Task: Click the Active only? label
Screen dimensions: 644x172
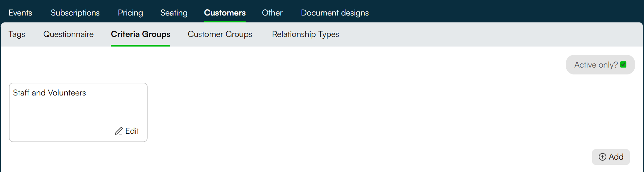Action: point(596,65)
